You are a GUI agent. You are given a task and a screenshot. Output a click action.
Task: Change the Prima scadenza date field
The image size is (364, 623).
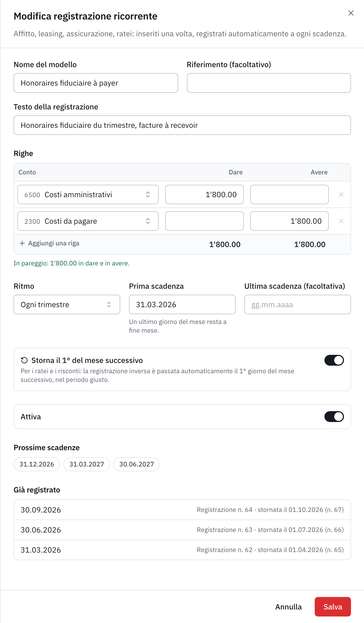point(182,304)
